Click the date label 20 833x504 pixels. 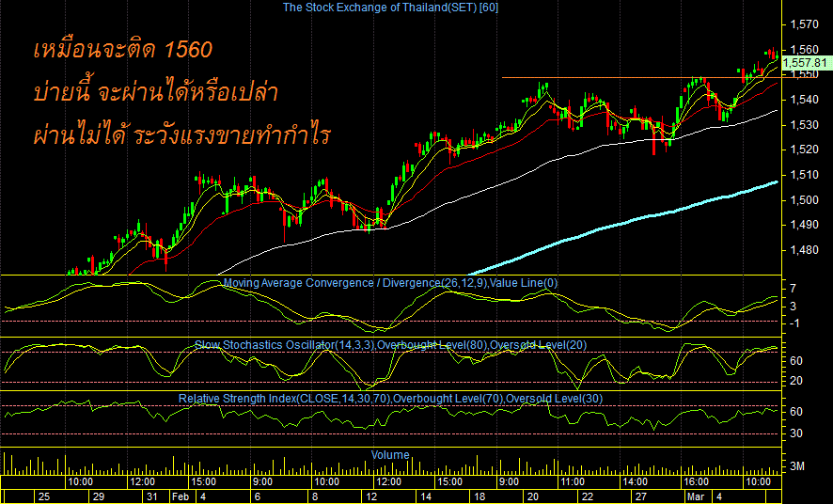click(x=533, y=497)
